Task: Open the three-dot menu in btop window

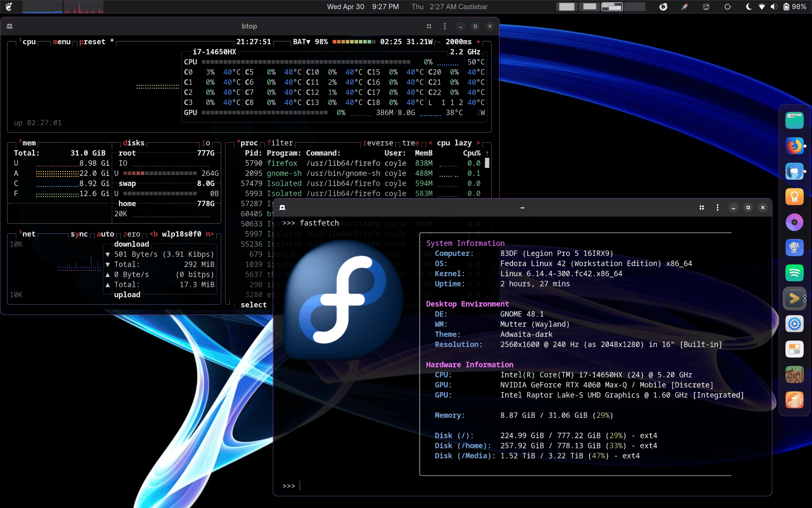Action: point(445,26)
